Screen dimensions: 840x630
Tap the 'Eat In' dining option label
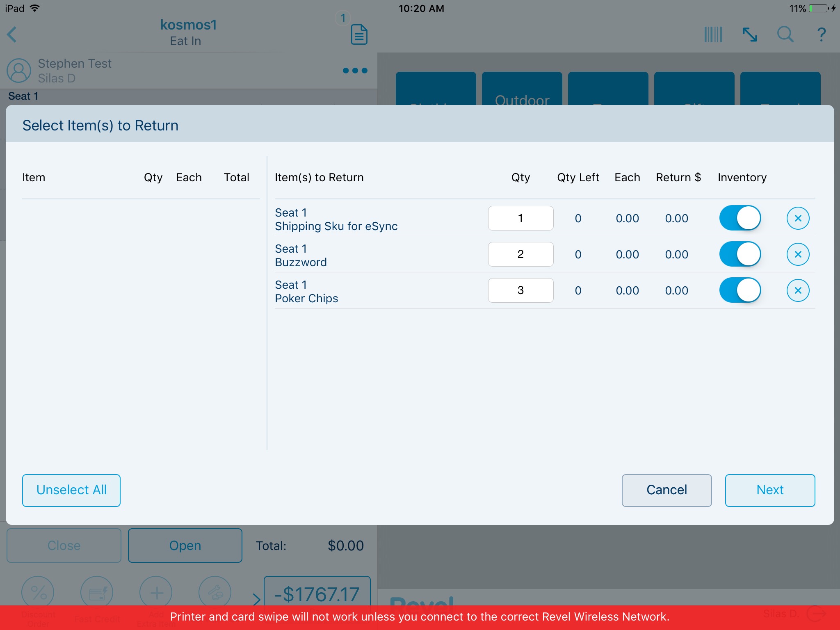pos(185,41)
